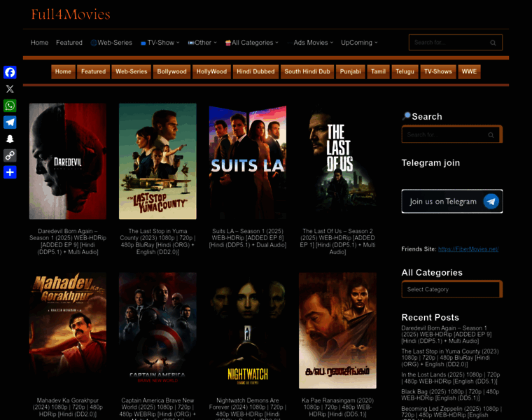
Task: Open Ka Pae Ranasingam title link
Action: pyautogui.click(x=337, y=407)
